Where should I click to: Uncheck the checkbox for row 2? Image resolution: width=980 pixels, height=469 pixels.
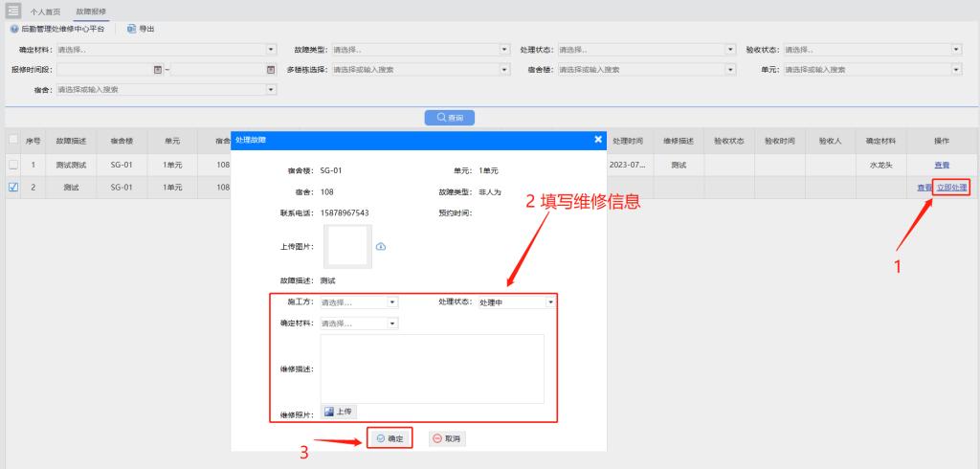(x=13, y=187)
